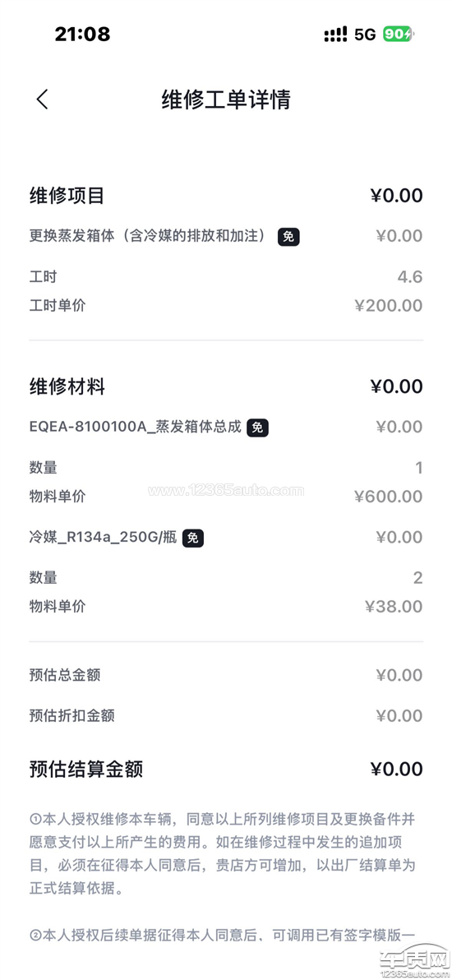The height and width of the screenshot is (980, 452).
Task: Tap the 预估折扣金额 row
Action: tap(226, 715)
